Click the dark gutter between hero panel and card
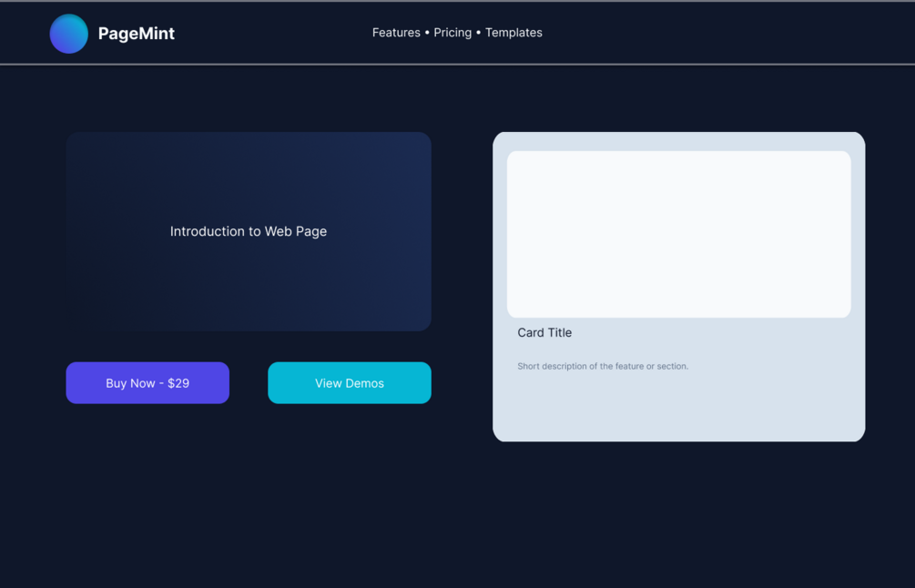 click(463, 273)
